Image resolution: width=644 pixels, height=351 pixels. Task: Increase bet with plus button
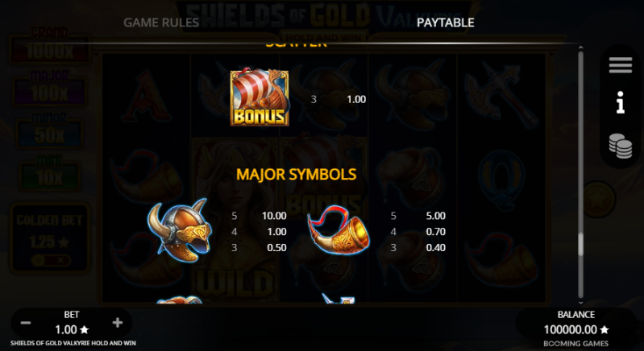click(x=118, y=323)
